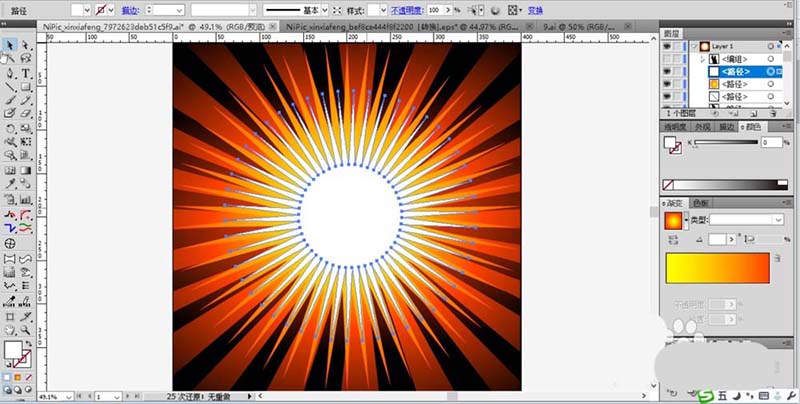The image size is (800, 404).
Task: Open the 透明度 panel tab
Action: [676, 127]
